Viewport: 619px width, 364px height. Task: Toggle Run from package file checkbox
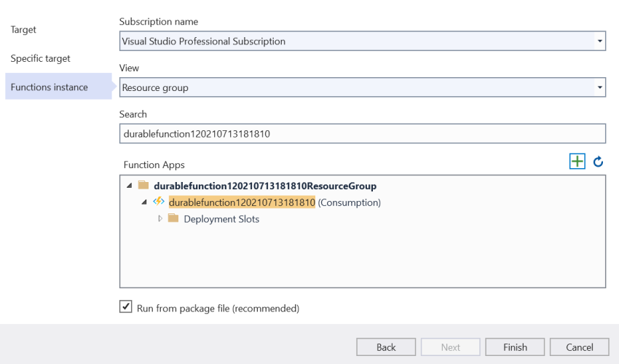tap(126, 307)
